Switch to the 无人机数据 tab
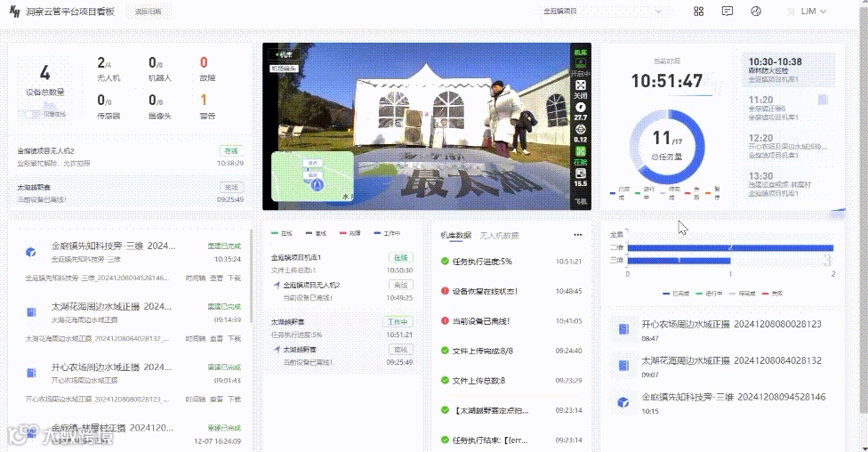 click(499, 236)
